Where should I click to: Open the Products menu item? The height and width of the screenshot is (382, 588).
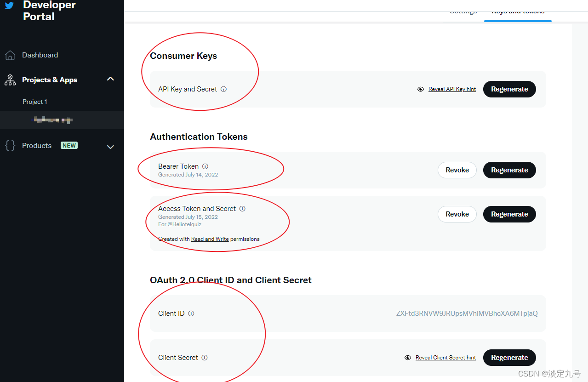click(x=37, y=146)
